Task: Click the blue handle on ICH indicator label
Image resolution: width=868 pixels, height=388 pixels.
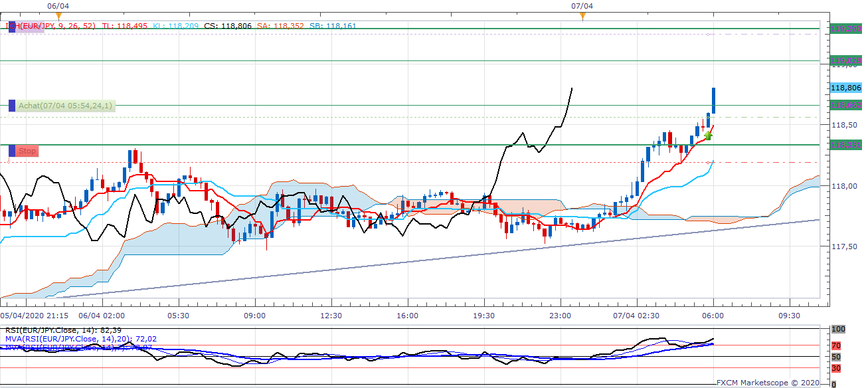Action: (11, 27)
